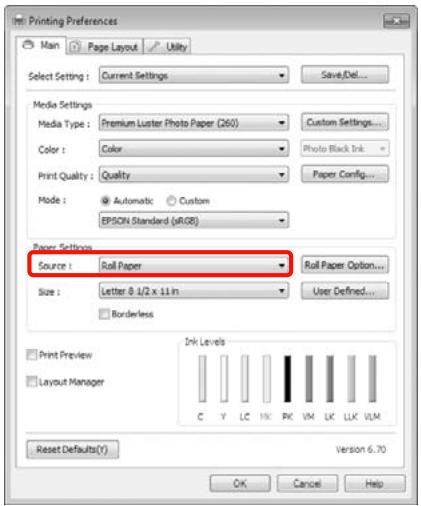Confirm with the OK button
Viewport: 421px width, 506px height.
240,483
